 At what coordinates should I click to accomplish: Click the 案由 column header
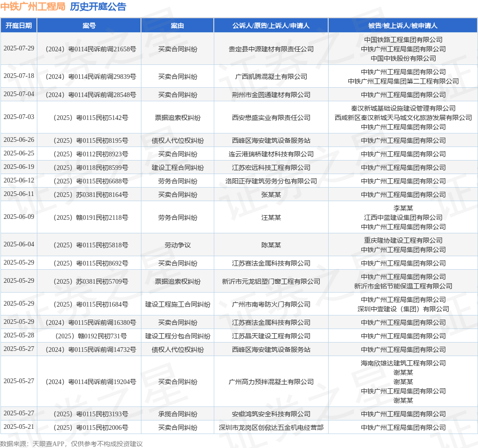click(177, 26)
